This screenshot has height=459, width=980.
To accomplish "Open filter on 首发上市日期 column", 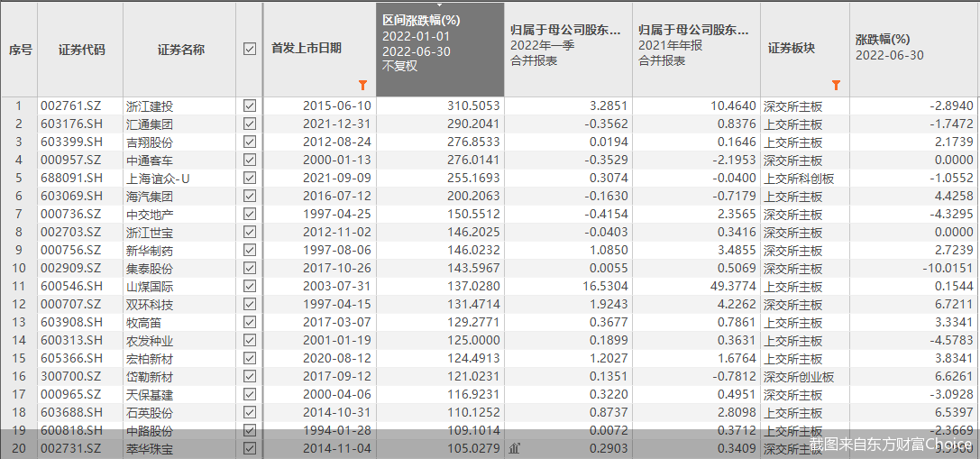I will tap(362, 86).
